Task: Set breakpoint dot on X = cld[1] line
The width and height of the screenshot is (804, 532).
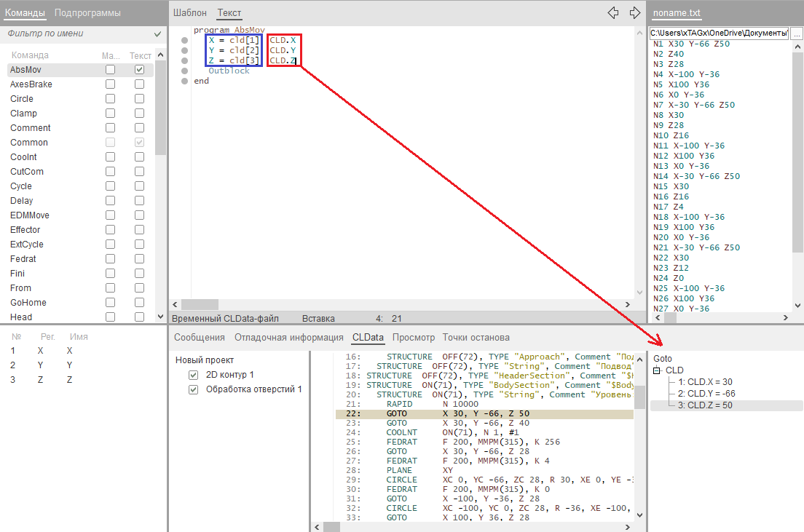Action: (x=185, y=41)
